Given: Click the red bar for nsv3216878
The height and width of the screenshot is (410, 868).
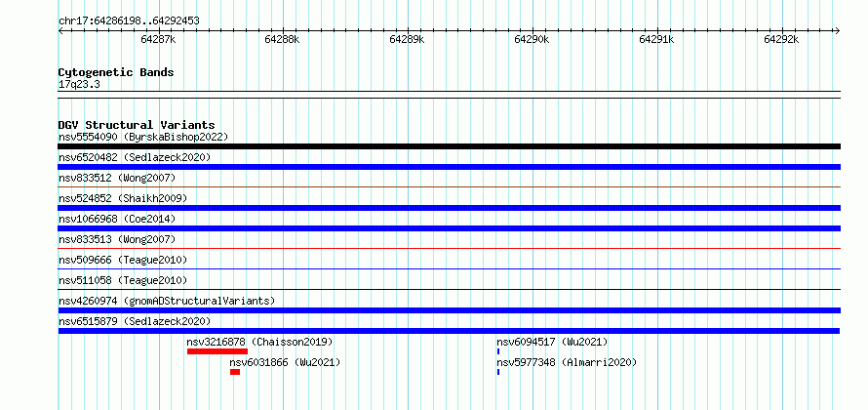Looking at the screenshot, I should point(217,351).
